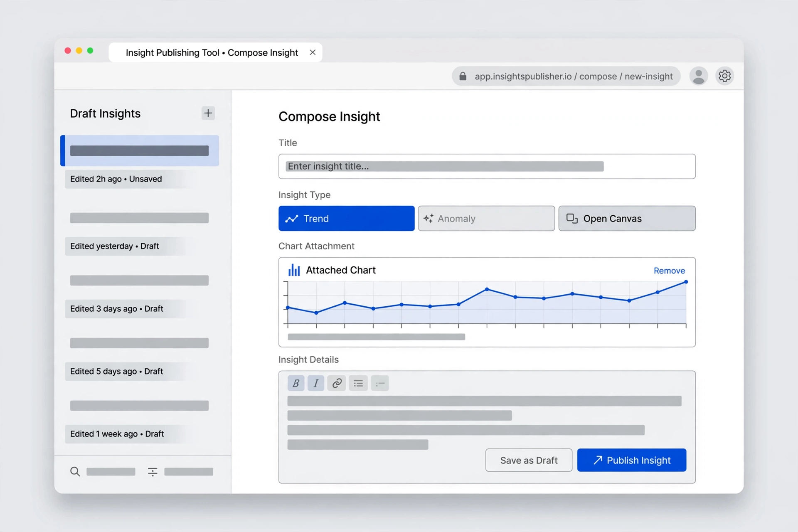Image resolution: width=798 pixels, height=532 pixels.
Task: Select the Anomaly insight type
Action: (486, 218)
